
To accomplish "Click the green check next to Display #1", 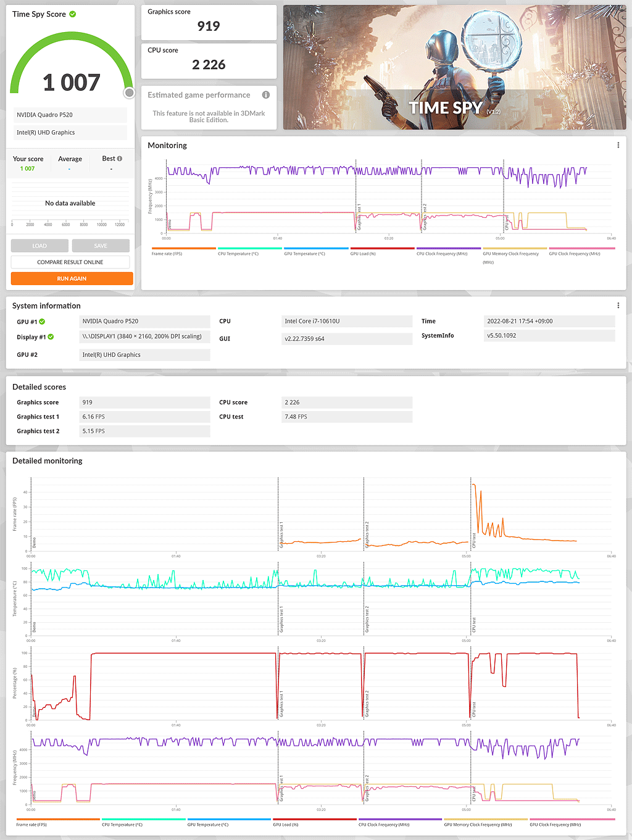I will point(51,337).
